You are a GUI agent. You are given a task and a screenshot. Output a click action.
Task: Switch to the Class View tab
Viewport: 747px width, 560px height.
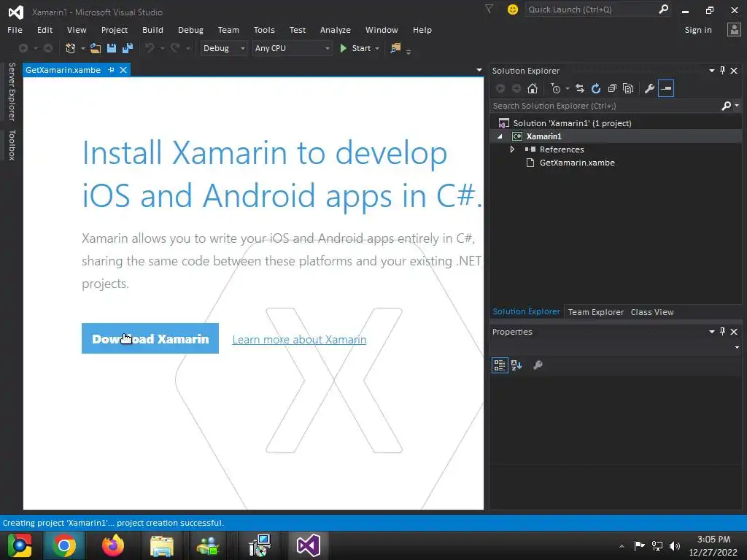click(x=652, y=312)
